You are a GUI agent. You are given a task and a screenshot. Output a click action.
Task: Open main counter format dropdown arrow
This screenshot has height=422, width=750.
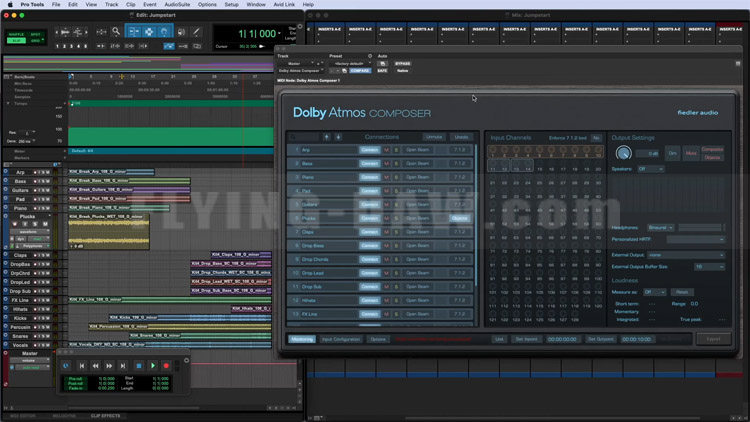click(x=280, y=33)
